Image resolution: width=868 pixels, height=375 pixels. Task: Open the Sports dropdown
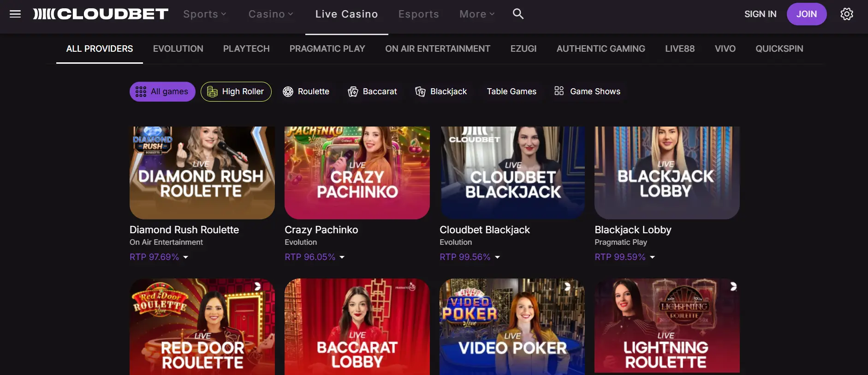(x=204, y=14)
